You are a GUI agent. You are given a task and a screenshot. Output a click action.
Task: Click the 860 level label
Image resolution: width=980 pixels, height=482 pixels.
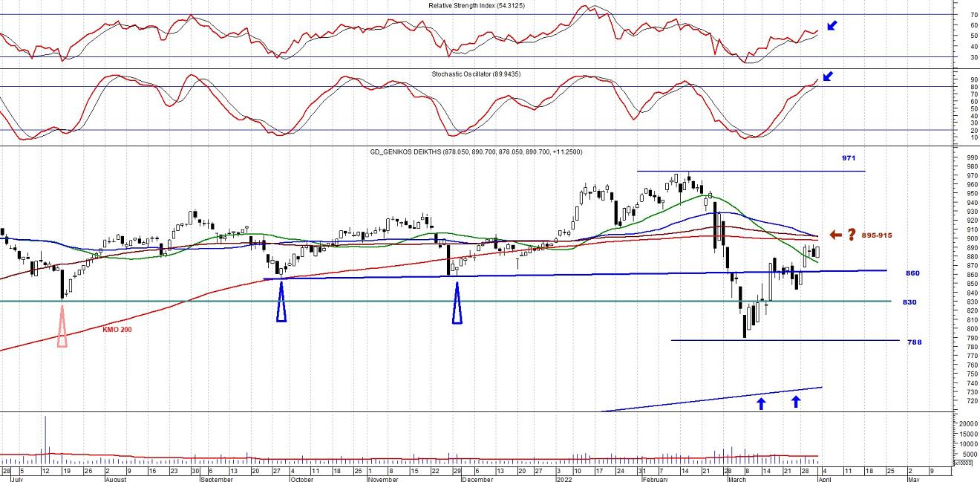coord(912,273)
